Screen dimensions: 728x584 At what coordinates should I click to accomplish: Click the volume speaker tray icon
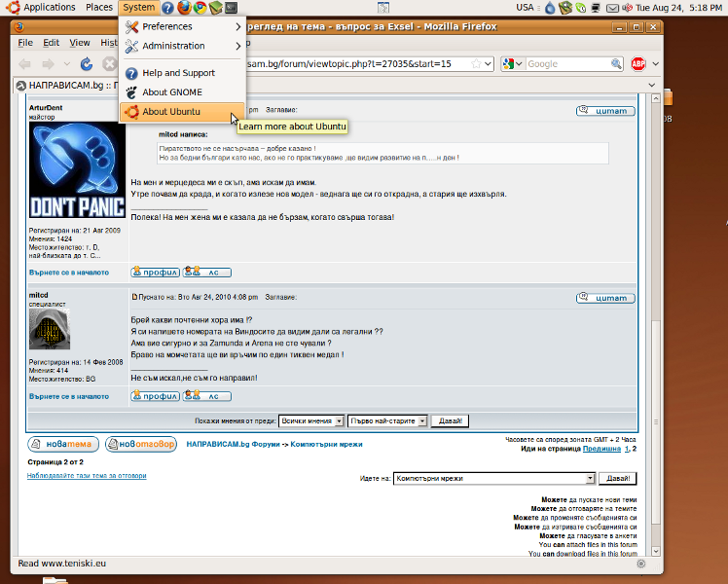pyautogui.click(x=627, y=8)
